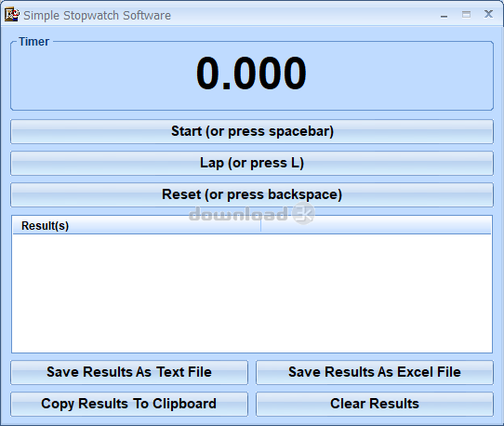Image resolution: width=504 pixels, height=426 pixels.
Task: Record a lap with the Lap button
Action: point(252,163)
